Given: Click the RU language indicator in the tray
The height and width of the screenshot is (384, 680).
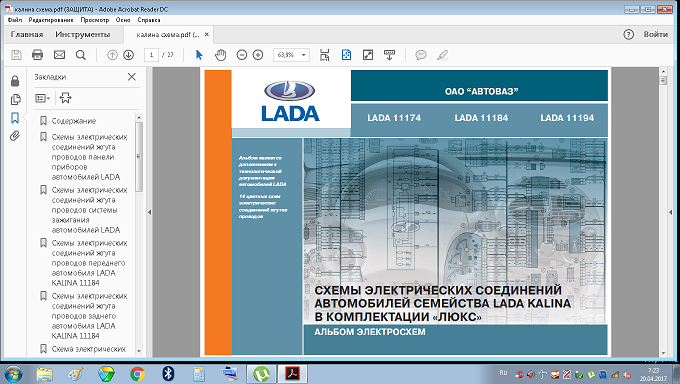Looking at the screenshot, I should (503, 373).
